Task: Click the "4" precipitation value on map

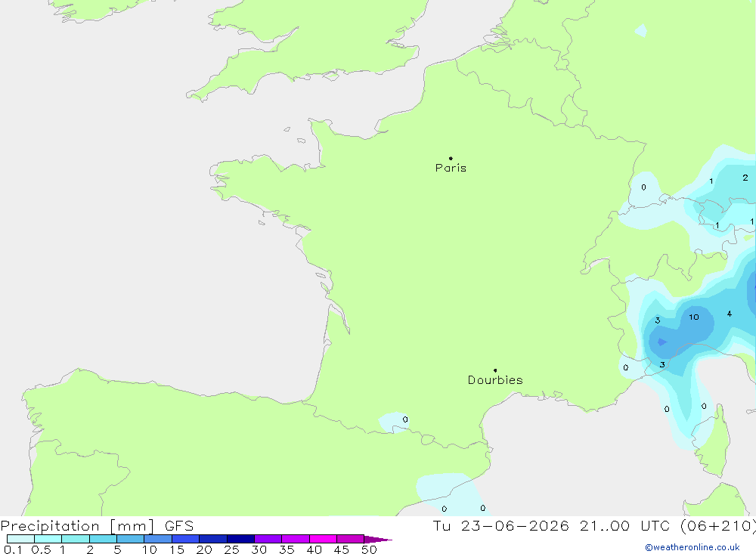Action: (x=729, y=314)
